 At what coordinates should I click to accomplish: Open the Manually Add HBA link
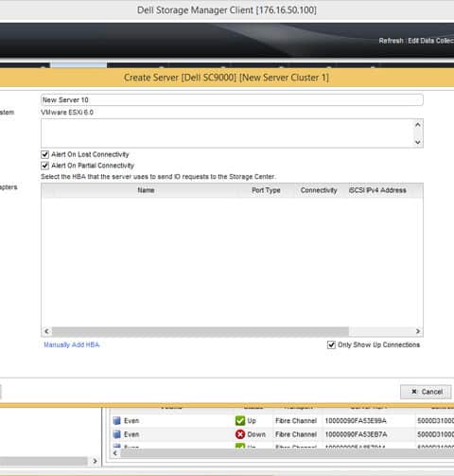click(72, 344)
